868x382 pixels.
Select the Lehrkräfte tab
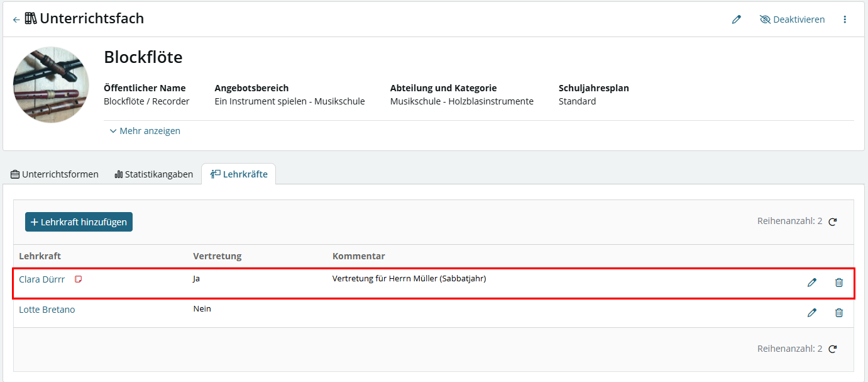click(x=239, y=174)
